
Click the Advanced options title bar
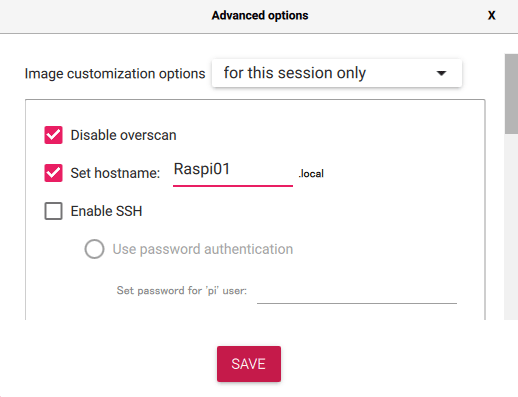259,16
